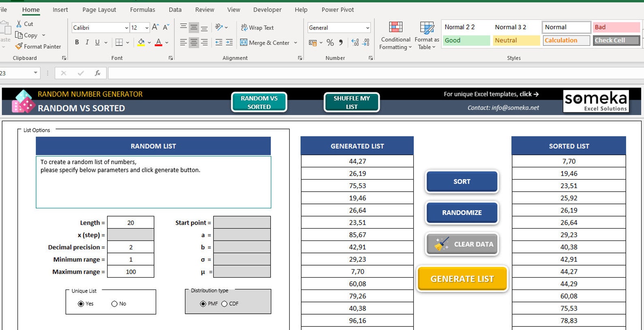This screenshot has width=644, height=330.
Task: Open the number format dropdown
Action: click(367, 28)
